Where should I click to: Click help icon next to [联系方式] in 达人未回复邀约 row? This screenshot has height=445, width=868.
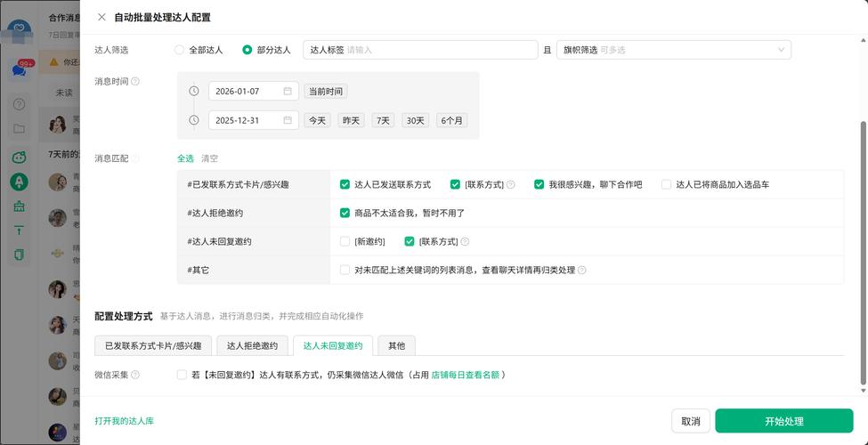pos(465,241)
